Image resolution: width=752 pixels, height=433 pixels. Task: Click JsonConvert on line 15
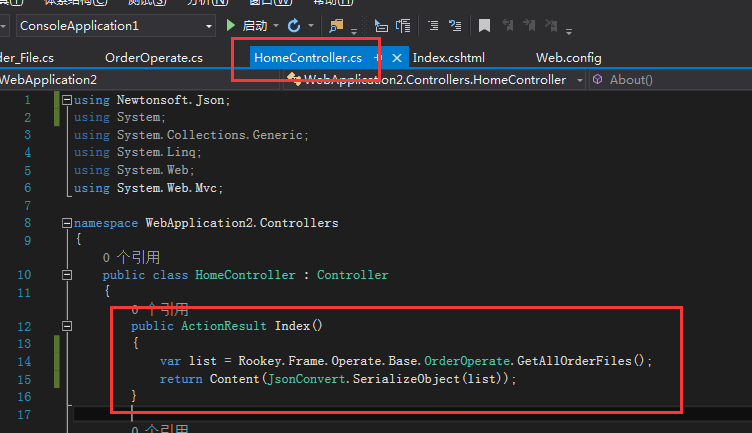306,379
